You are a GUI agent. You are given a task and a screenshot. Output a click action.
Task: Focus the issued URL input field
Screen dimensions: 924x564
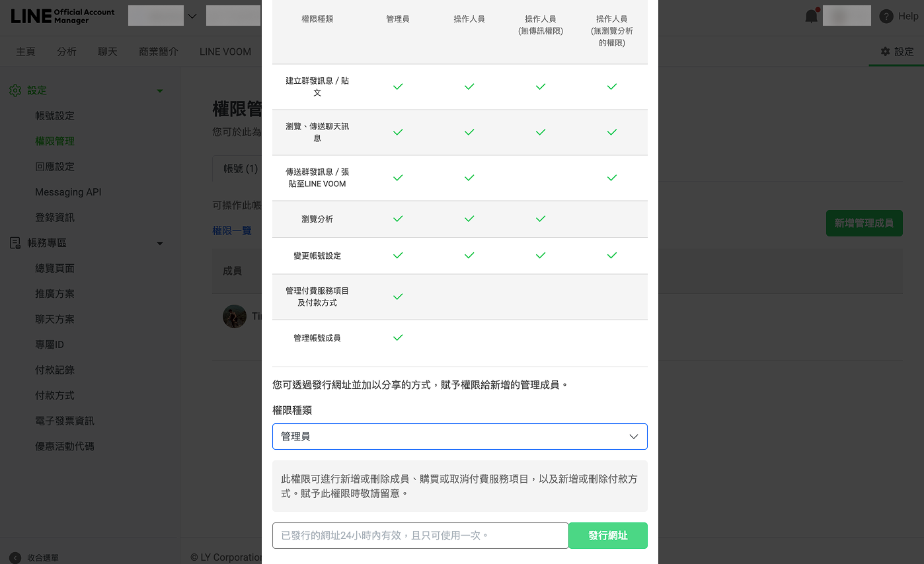tap(420, 536)
